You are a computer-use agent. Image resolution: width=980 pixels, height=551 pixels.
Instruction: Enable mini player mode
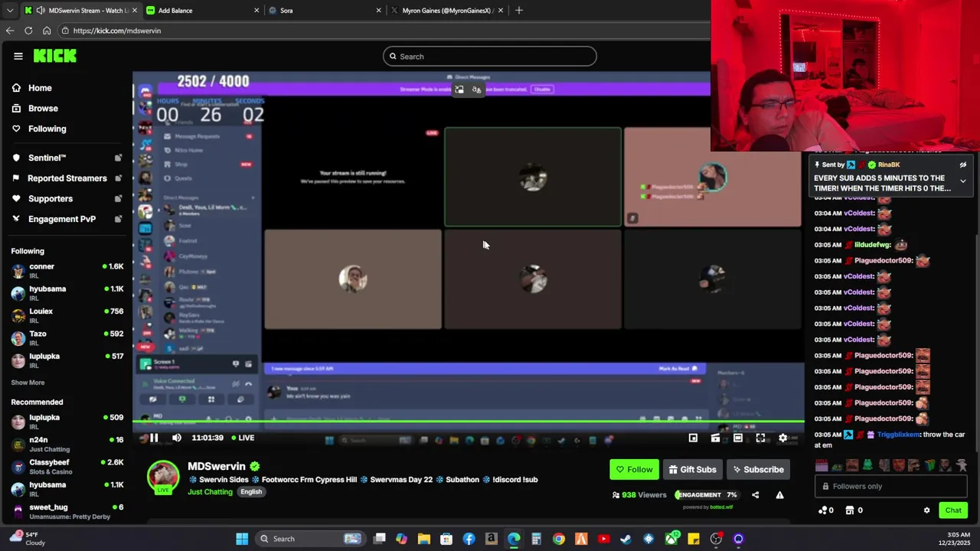[693, 438]
